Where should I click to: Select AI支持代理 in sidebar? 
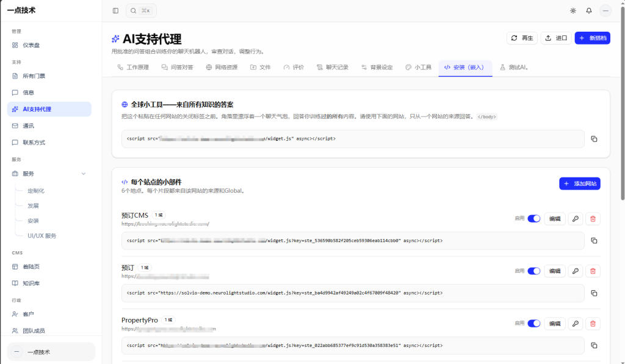[x=49, y=109]
